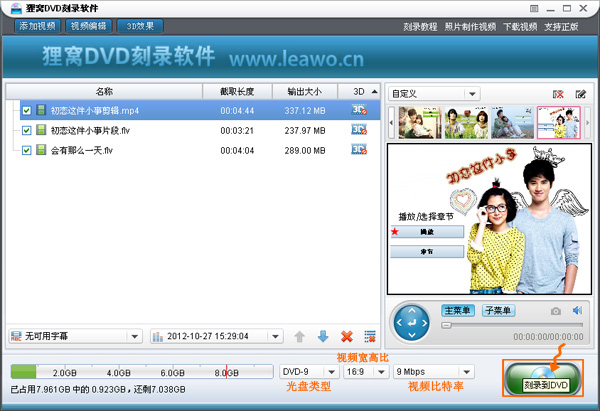The height and width of the screenshot is (411, 600).
Task: Sort by the 输出大小 column header
Action: tap(305, 92)
